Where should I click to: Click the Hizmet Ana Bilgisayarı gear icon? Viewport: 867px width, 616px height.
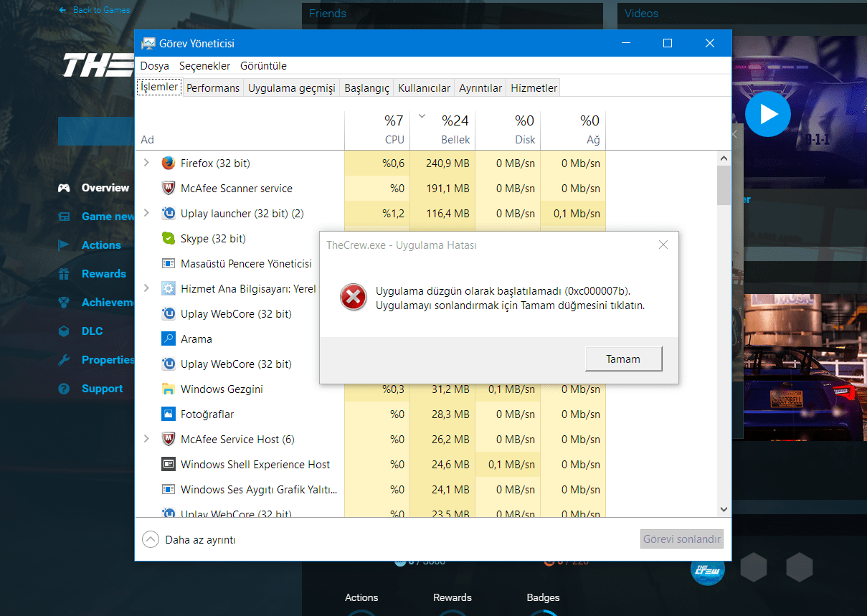(x=169, y=288)
